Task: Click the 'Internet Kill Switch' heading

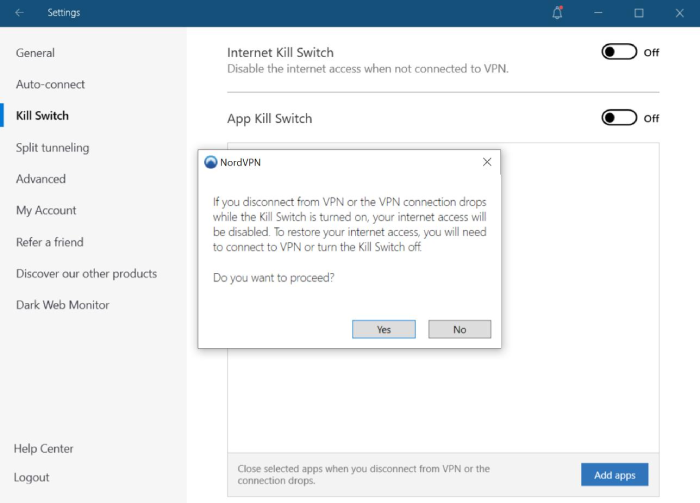Action: [x=280, y=52]
